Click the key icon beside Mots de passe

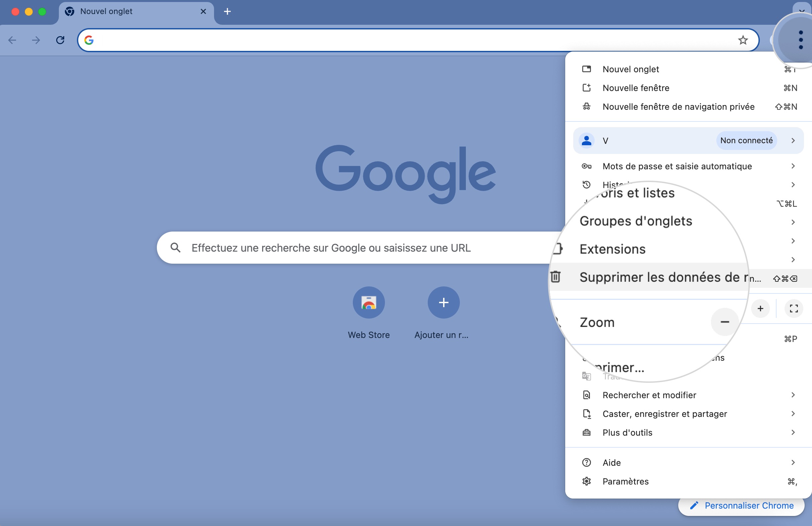tap(586, 166)
